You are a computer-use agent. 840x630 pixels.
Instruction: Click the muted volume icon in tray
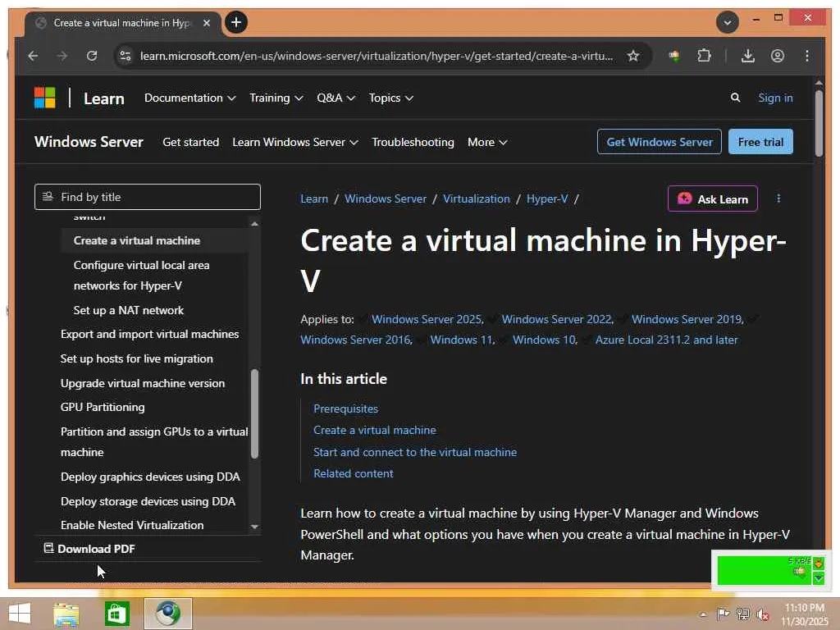[x=763, y=614]
